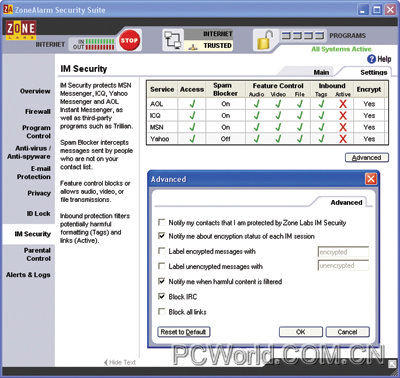Click the Hide Text arrow link
This screenshot has height=378, width=400.
[120, 362]
